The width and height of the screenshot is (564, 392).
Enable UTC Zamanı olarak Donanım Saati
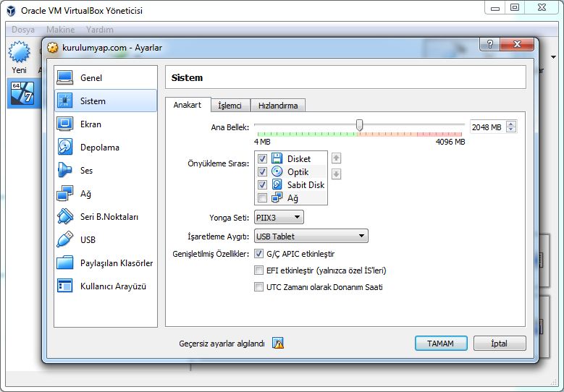258,286
